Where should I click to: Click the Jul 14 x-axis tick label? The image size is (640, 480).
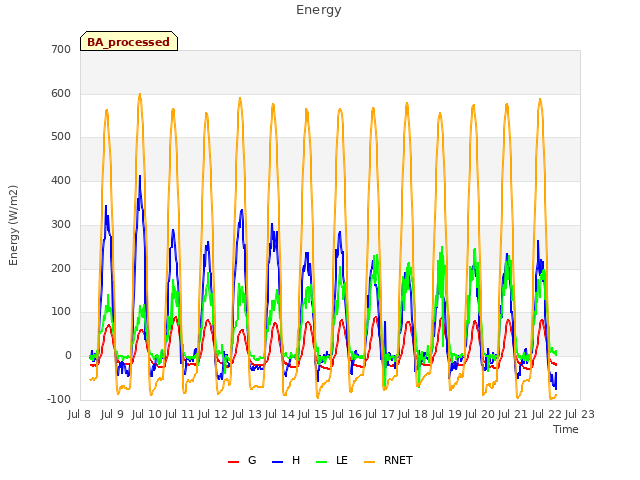tap(280, 414)
